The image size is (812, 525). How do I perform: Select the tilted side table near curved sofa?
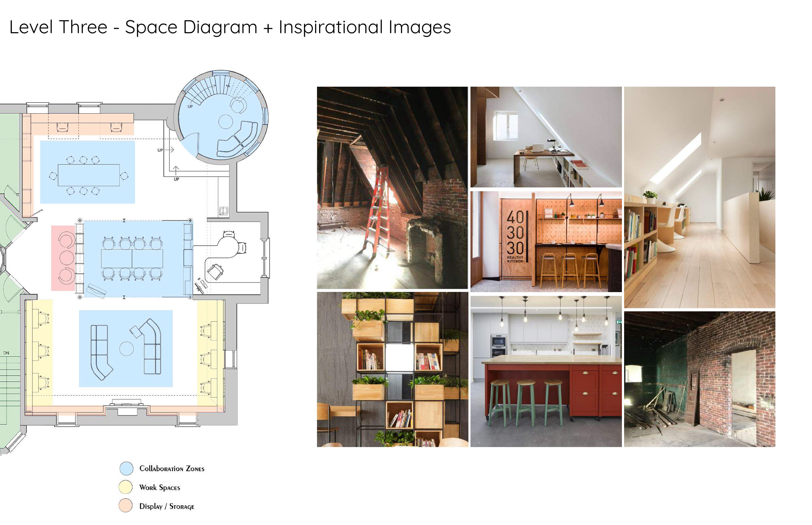click(x=136, y=332)
